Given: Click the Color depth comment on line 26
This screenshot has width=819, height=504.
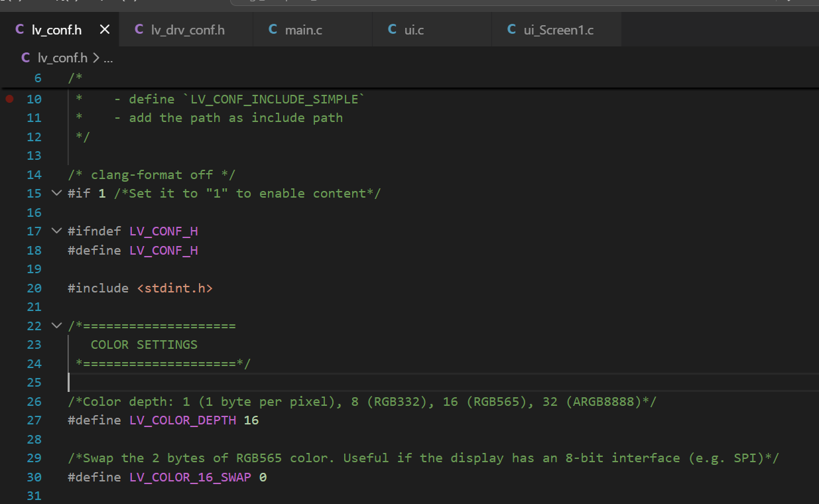Looking at the screenshot, I should pyautogui.click(x=362, y=402).
